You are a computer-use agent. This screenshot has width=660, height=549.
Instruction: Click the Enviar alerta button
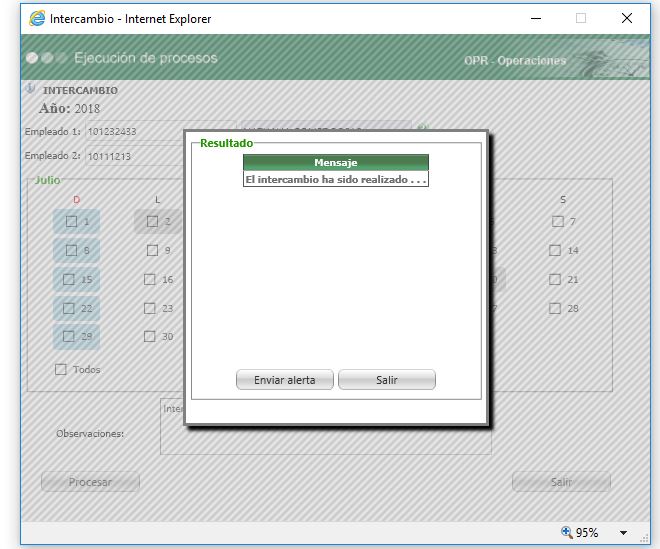[x=285, y=380]
